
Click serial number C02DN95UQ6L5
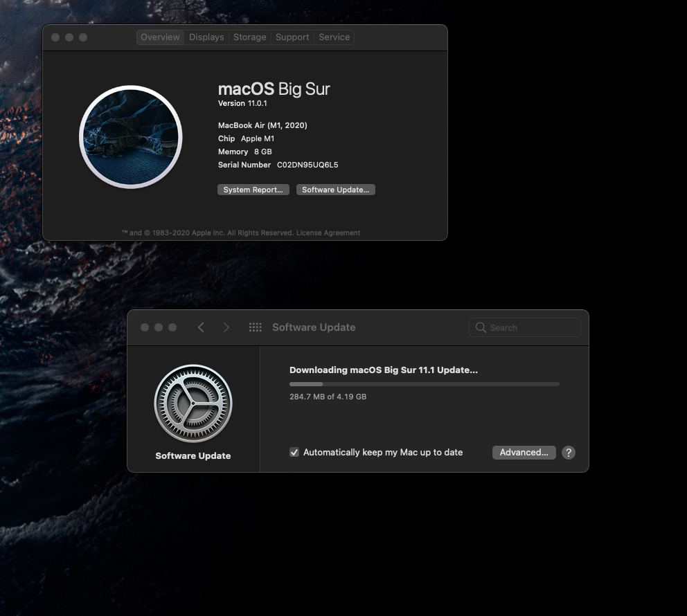point(307,165)
